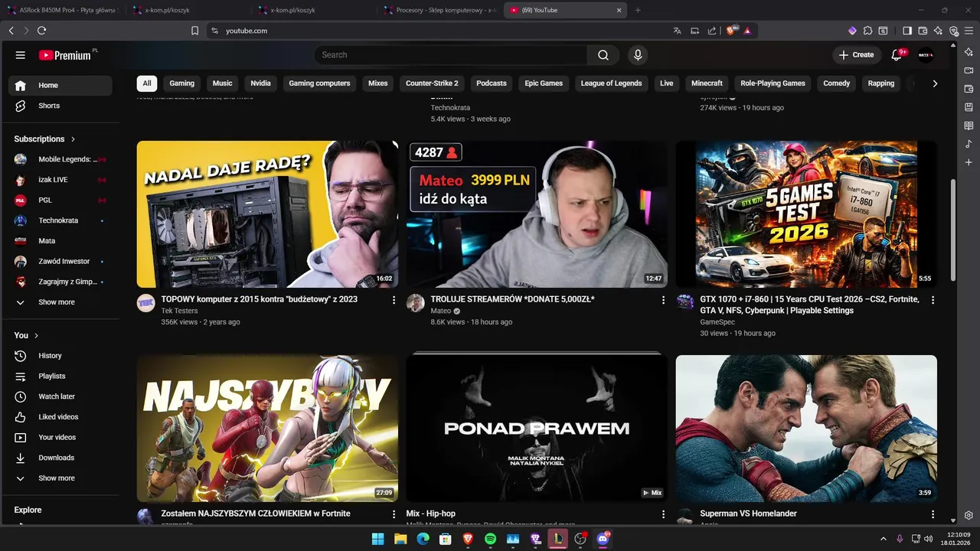Viewport: 980px width, 551px height.
Task: Open the You section chevron
Action: tap(36, 335)
